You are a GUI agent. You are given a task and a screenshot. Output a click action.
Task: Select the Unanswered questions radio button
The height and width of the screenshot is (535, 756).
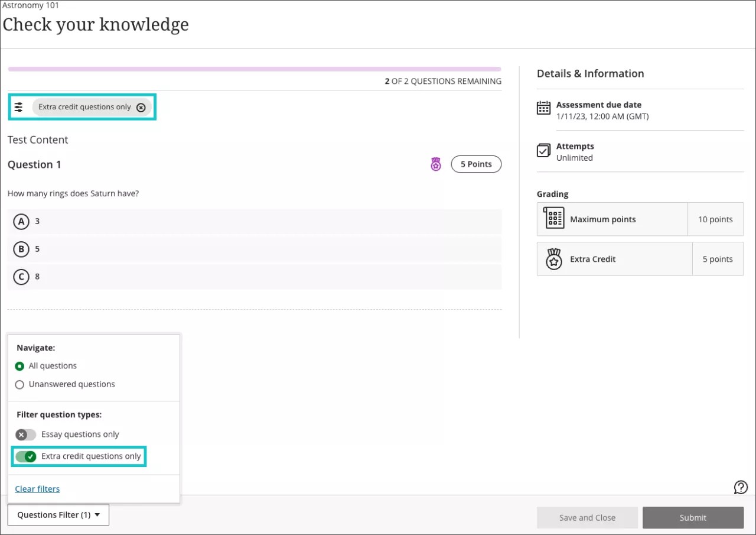coord(19,384)
